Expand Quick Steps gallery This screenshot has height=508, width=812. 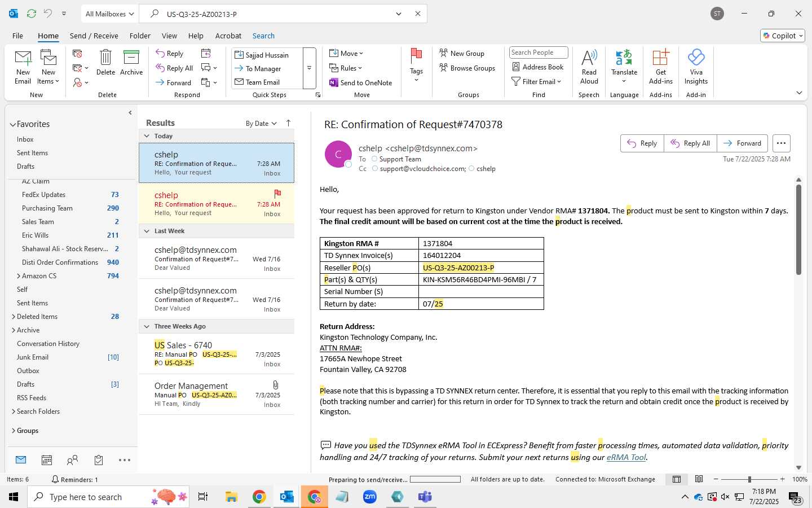pyautogui.click(x=309, y=68)
